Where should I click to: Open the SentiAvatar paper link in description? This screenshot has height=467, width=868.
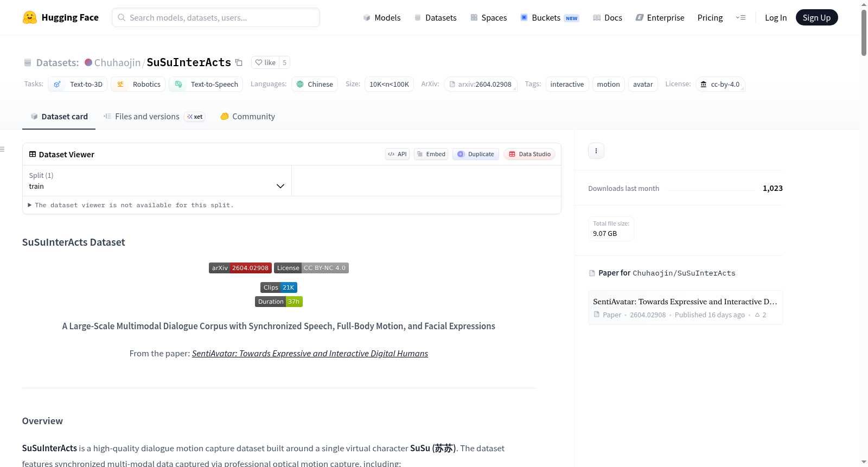310,354
